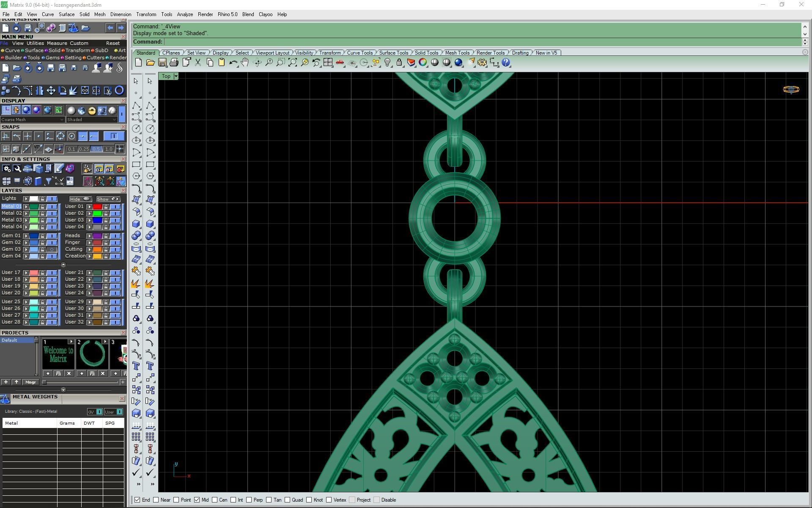812x508 pixels.
Task: Select the Welcome to Matrix project thumbnail
Action: click(x=58, y=354)
